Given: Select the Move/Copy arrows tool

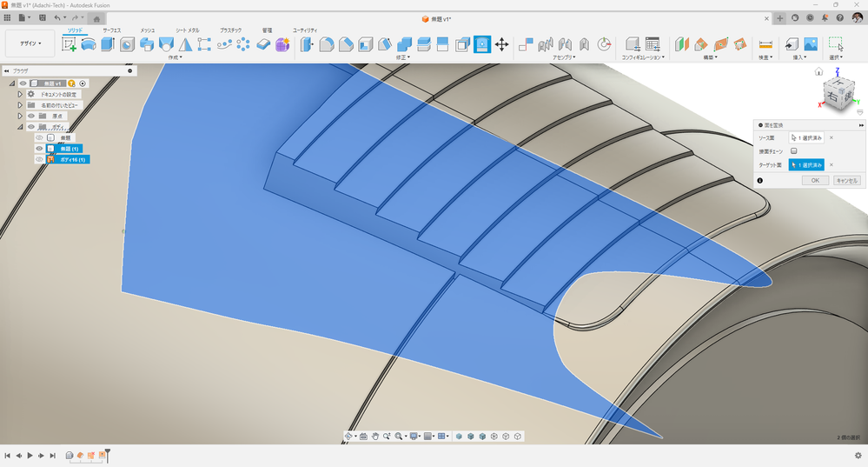Looking at the screenshot, I should (x=501, y=44).
